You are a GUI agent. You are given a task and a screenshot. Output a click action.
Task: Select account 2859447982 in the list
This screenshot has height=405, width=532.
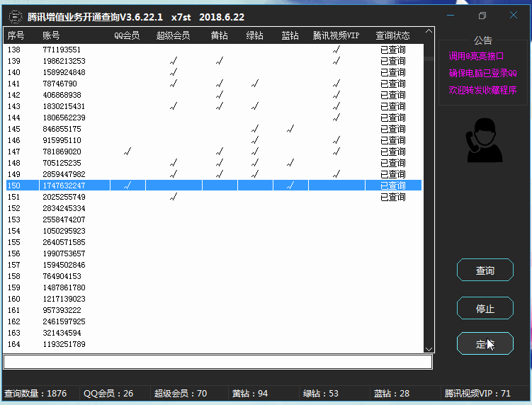pyautogui.click(x=64, y=174)
